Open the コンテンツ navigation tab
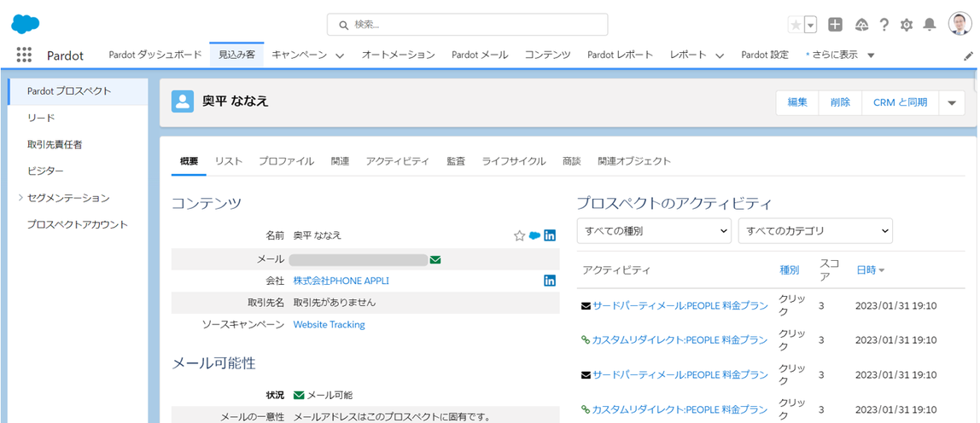 coord(547,55)
